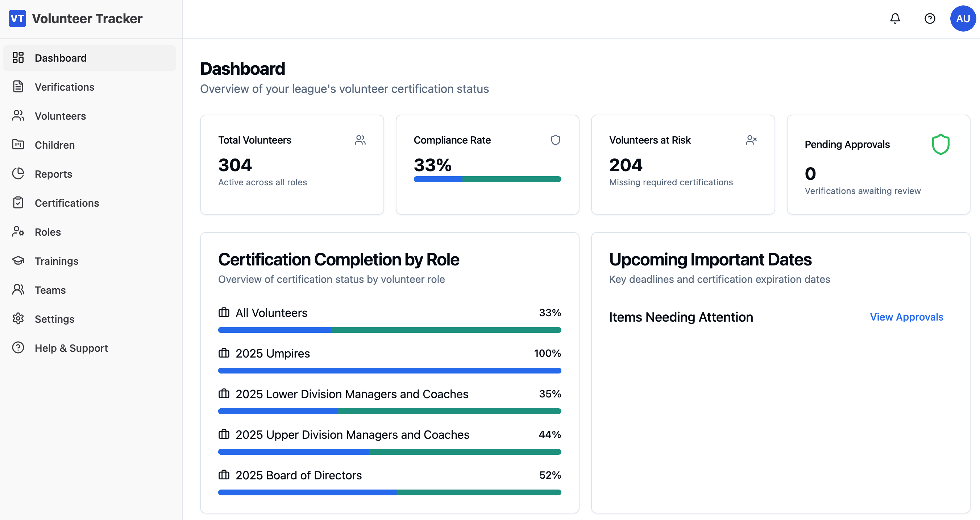
Task: Click the green shield icon in Pending Approvals
Action: point(940,144)
